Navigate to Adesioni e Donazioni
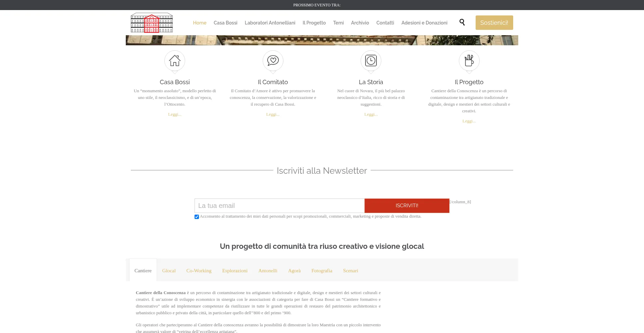Screen dimensions: 644x333 tap(424, 22)
